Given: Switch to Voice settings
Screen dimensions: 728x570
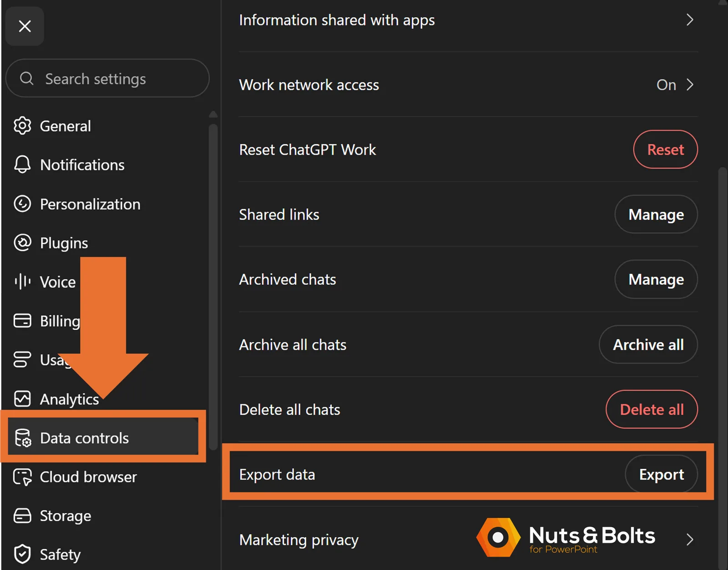Looking at the screenshot, I should pyautogui.click(x=58, y=282).
